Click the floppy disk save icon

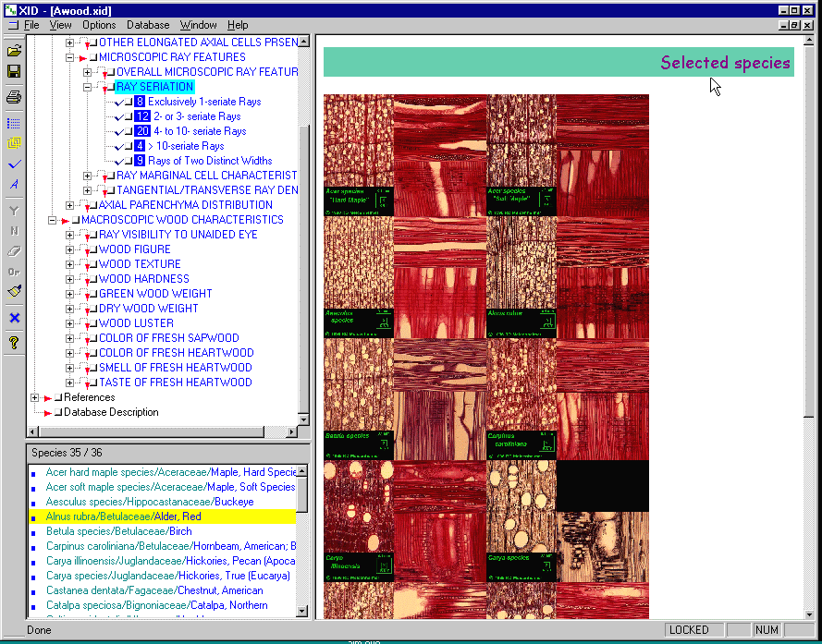[14, 71]
